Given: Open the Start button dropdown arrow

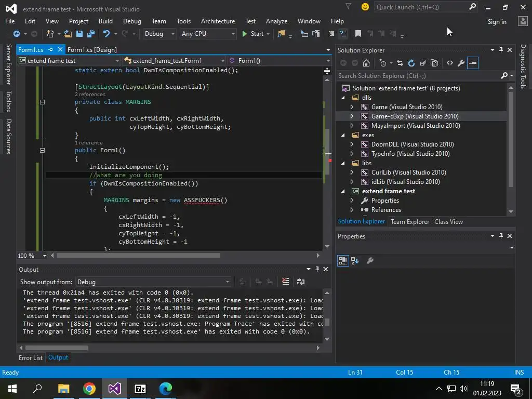Looking at the screenshot, I should 269,34.
